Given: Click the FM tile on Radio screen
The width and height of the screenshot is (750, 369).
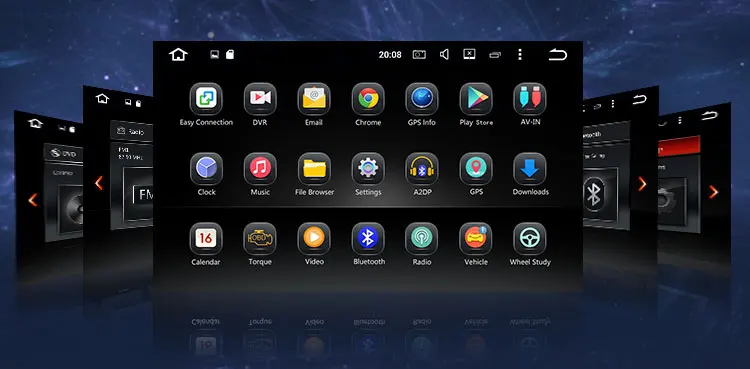Looking at the screenshot, I should 142,195.
